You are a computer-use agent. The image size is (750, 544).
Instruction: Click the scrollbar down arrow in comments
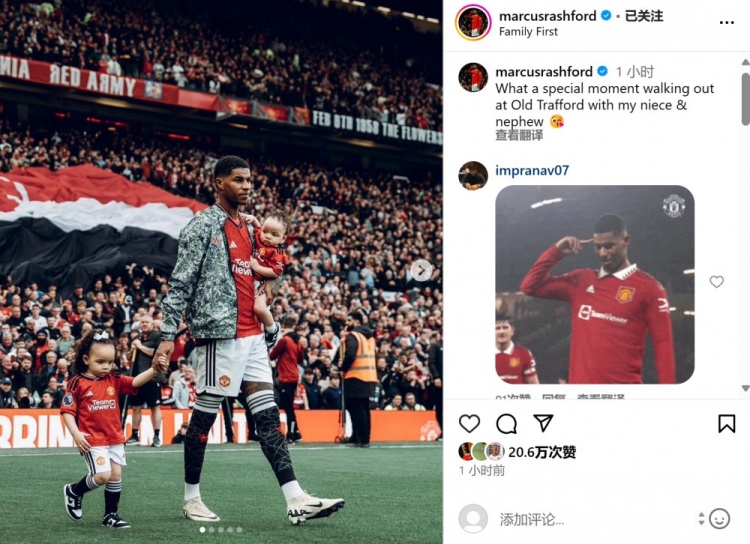pyautogui.click(x=746, y=388)
